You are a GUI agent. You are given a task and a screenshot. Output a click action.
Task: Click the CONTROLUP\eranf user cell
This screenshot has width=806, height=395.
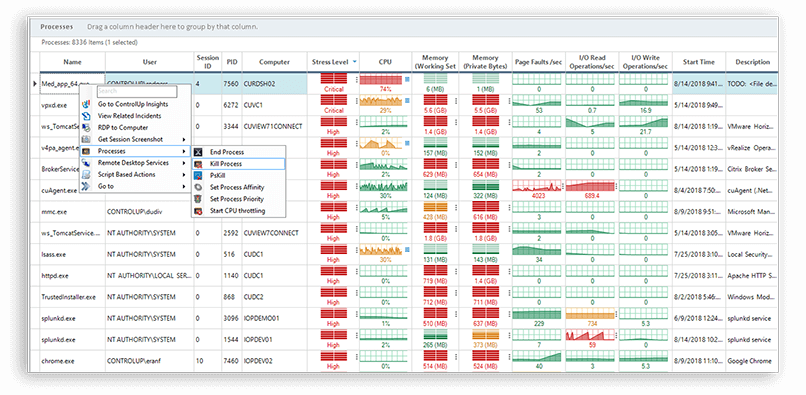[x=150, y=361]
